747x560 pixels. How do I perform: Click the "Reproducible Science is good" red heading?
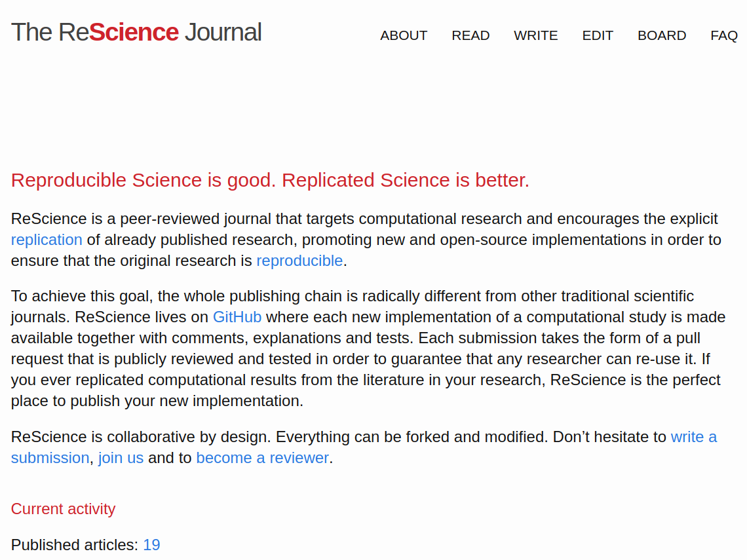click(x=270, y=180)
